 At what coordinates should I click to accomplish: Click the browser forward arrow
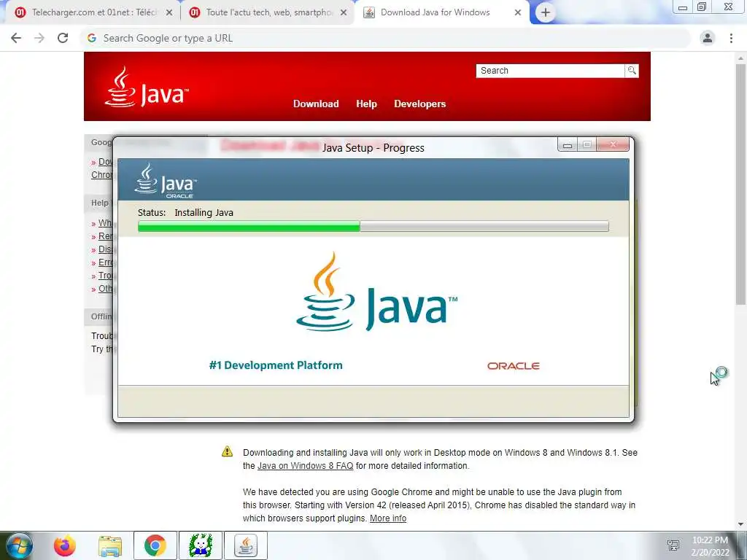point(39,38)
